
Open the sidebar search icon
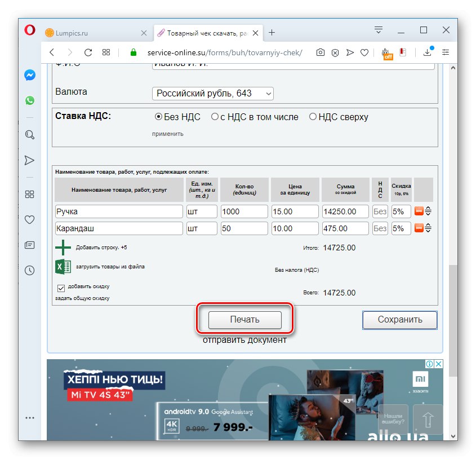[29, 135]
